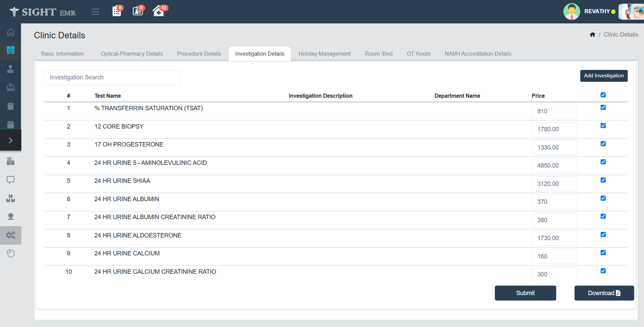Image resolution: width=644 pixels, height=327 pixels.
Task: Go to Home from sidebar house icon
Action: 11,33
